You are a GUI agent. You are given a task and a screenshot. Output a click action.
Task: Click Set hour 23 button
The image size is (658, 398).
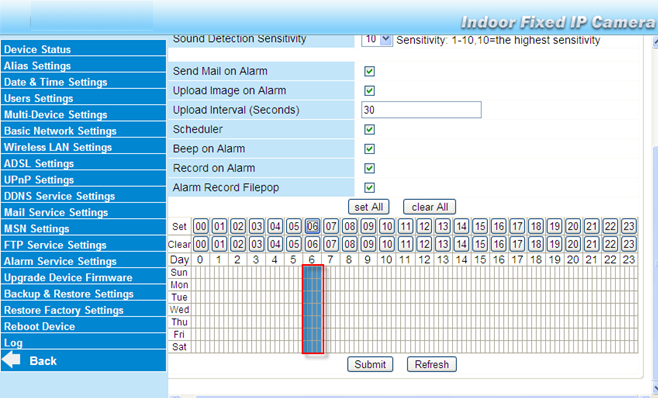pos(628,226)
